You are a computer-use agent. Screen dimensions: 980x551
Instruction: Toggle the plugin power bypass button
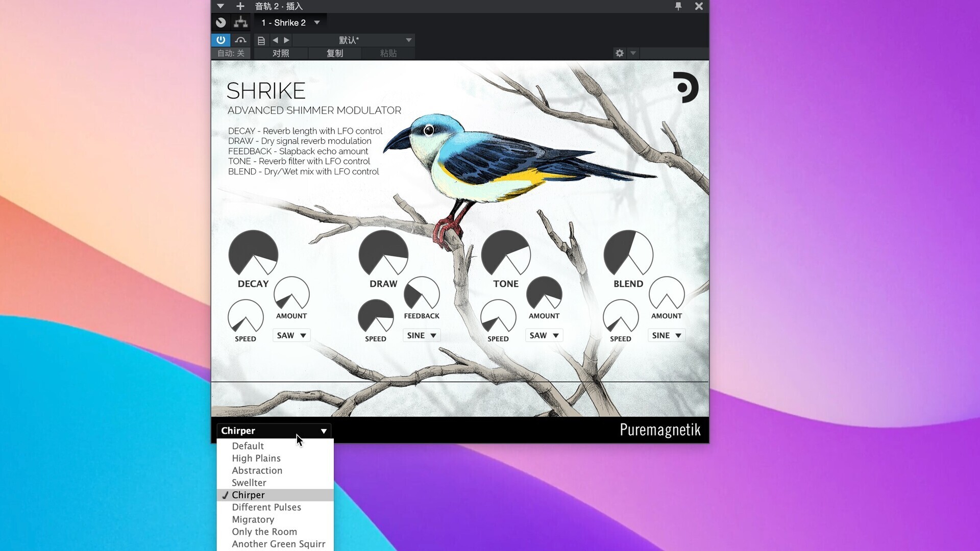click(220, 40)
